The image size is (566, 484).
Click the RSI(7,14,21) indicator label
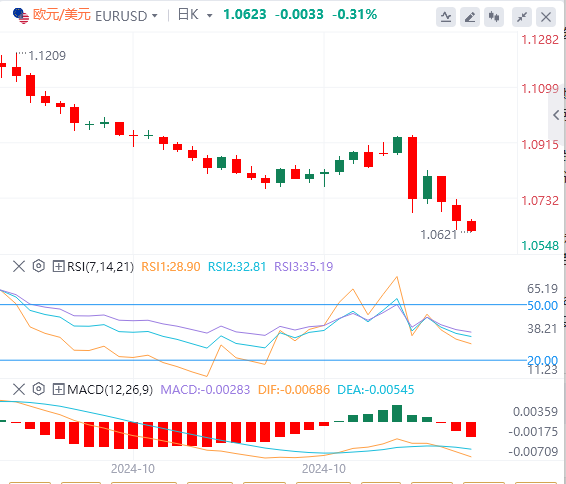point(100,267)
